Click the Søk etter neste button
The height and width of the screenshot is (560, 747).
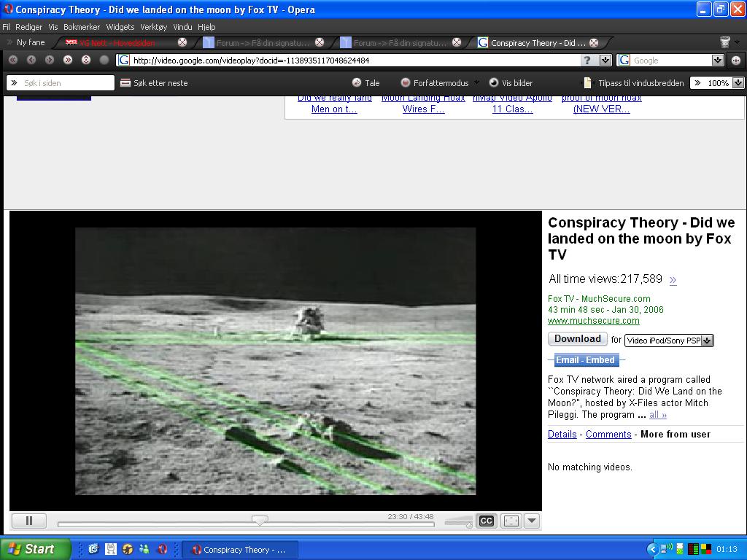pyautogui.click(x=154, y=83)
